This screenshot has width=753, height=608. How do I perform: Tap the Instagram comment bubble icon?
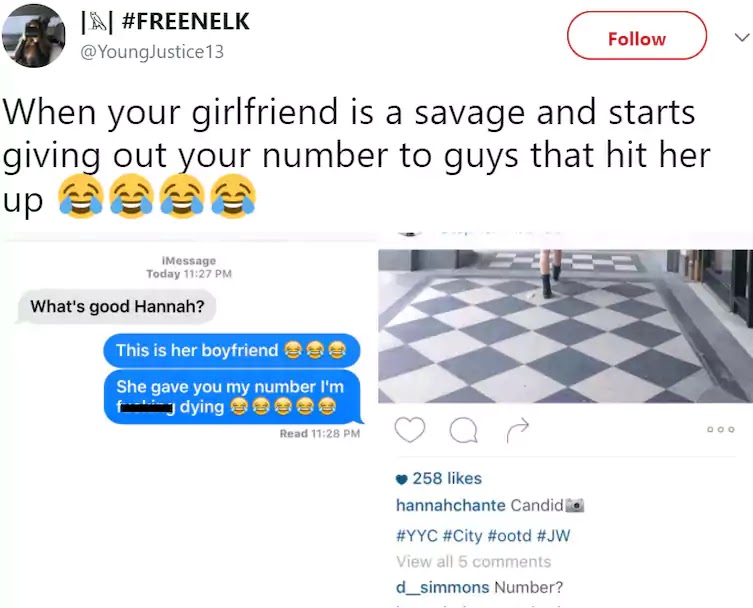tap(463, 430)
